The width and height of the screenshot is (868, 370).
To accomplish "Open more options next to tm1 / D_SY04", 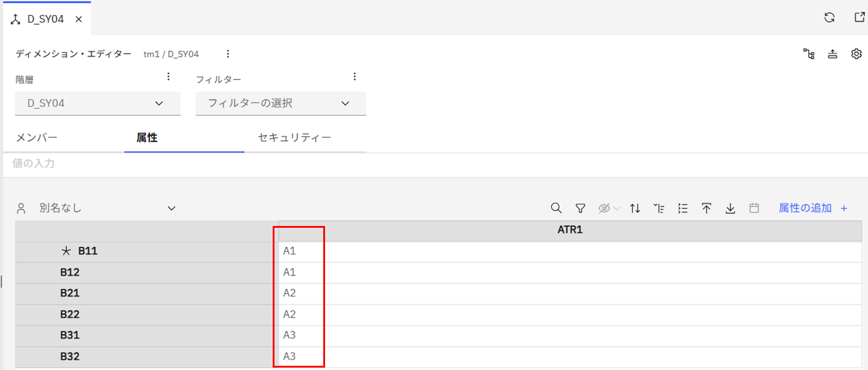I will [228, 54].
